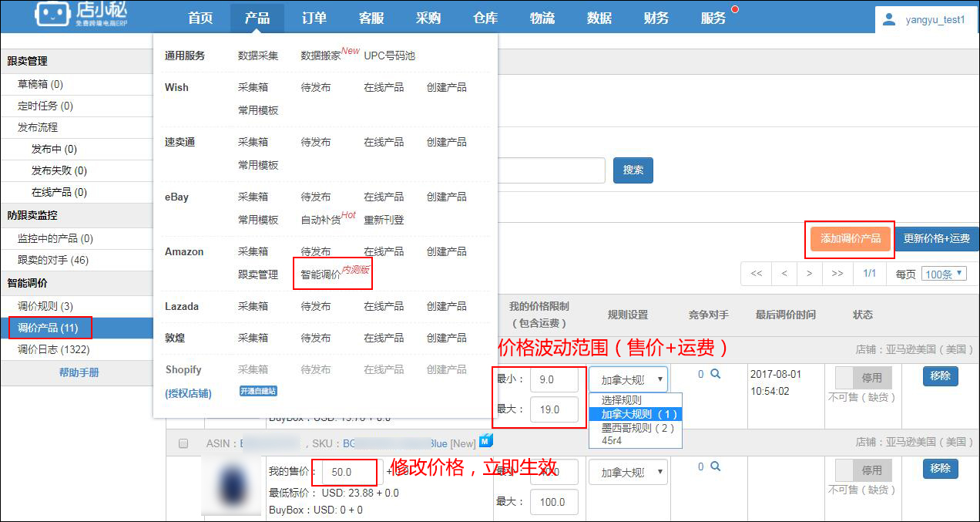
Task: Open the 服务 navigation menu
Action: (713, 18)
